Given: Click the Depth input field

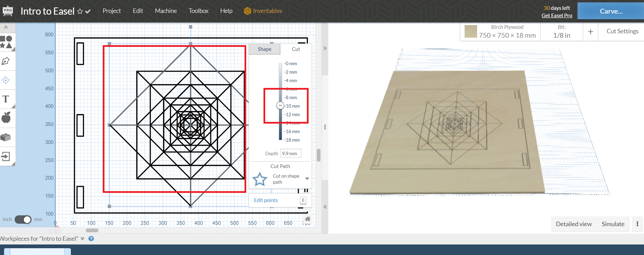Looking at the screenshot, I should pyautogui.click(x=291, y=153).
